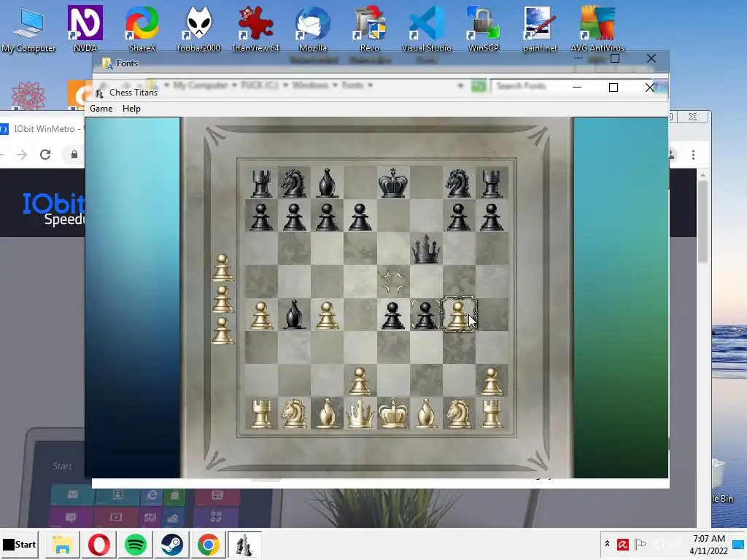
Task: Open the Action Center flag tray icon
Action: [640, 544]
